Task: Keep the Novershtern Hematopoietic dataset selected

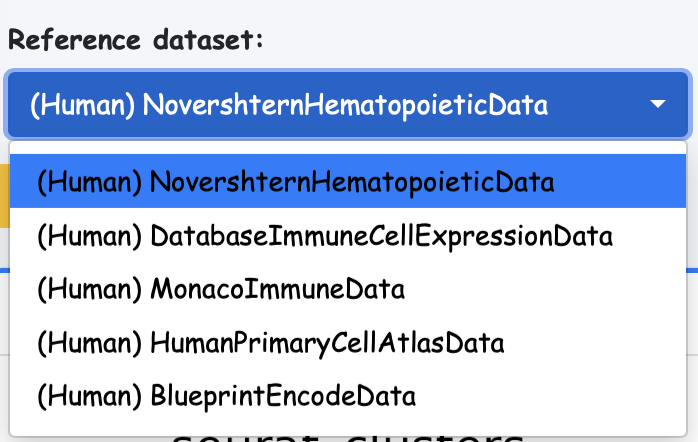Action: point(295,182)
